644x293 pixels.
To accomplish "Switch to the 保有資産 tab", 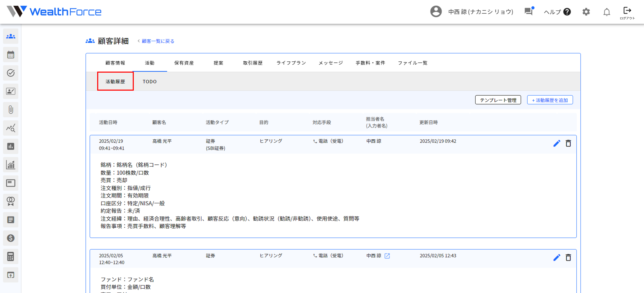I will coord(184,63).
